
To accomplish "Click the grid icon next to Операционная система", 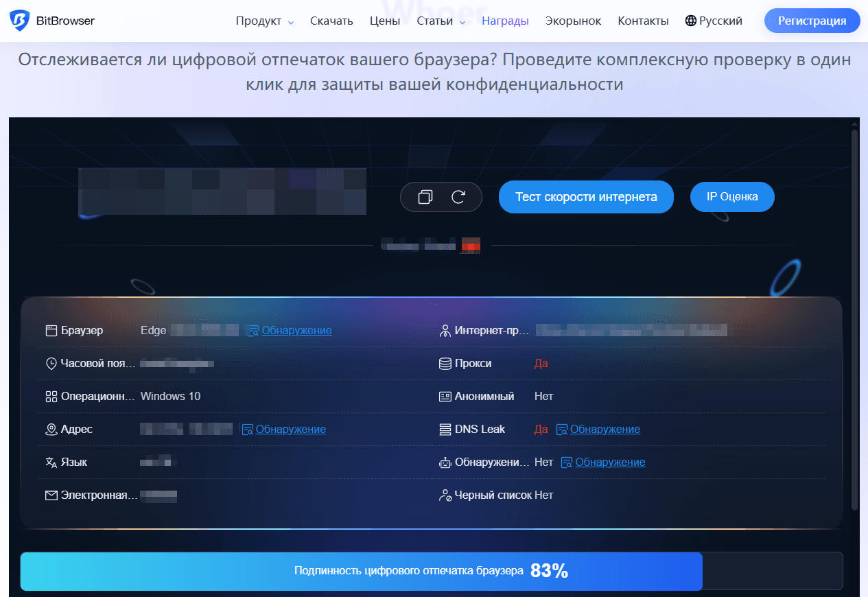I will [51, 396].
